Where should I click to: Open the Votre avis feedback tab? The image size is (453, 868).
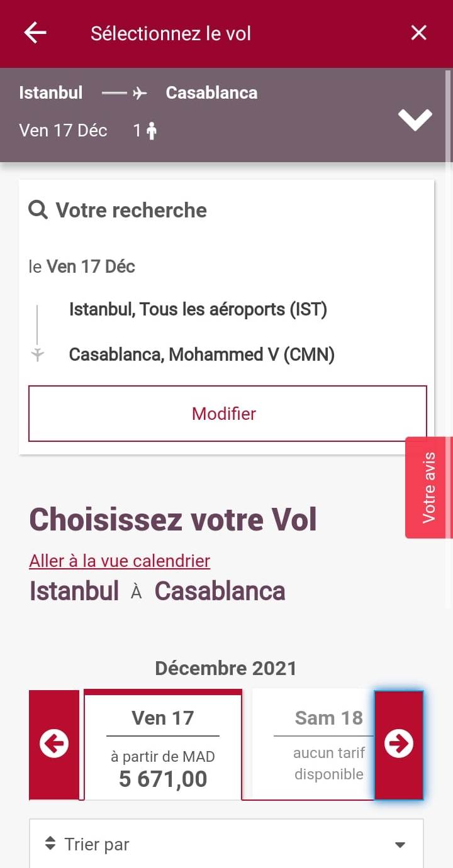(429, 488)
